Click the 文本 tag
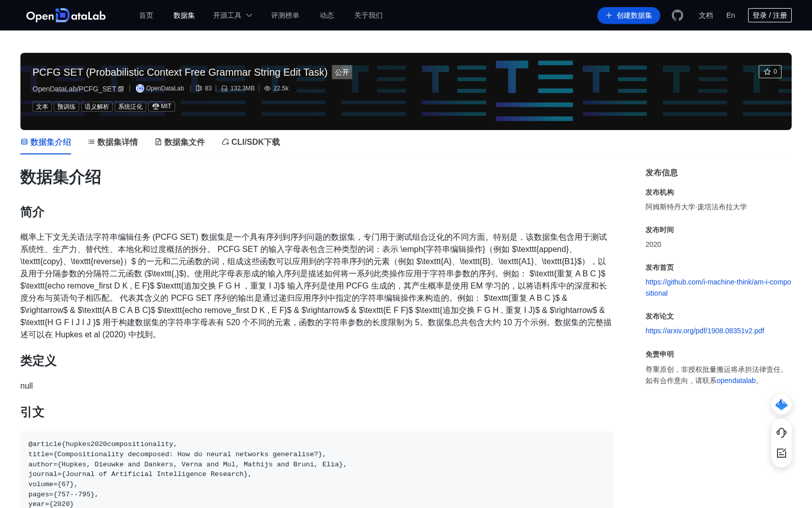The width and height of the screenshot is (812, 508). (42, 107)
